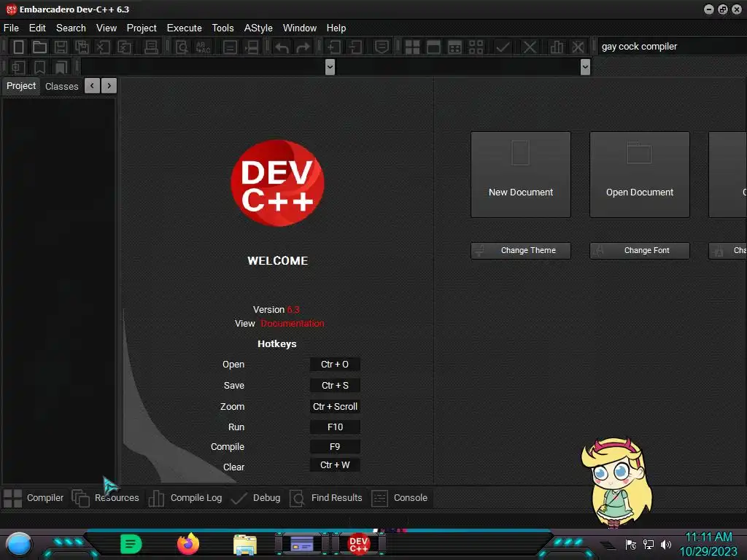The height and width of the screenshot is (560, 747).
Task: Click the Find magnifier toolbar icon
Action: point(182,47)
